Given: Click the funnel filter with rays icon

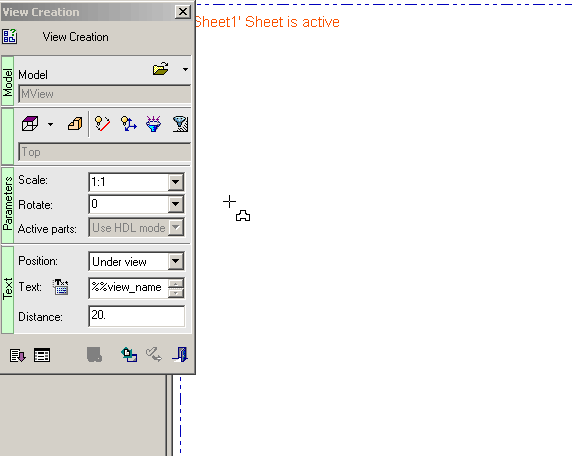Looking at the screenshot, I should coord(154,124).
